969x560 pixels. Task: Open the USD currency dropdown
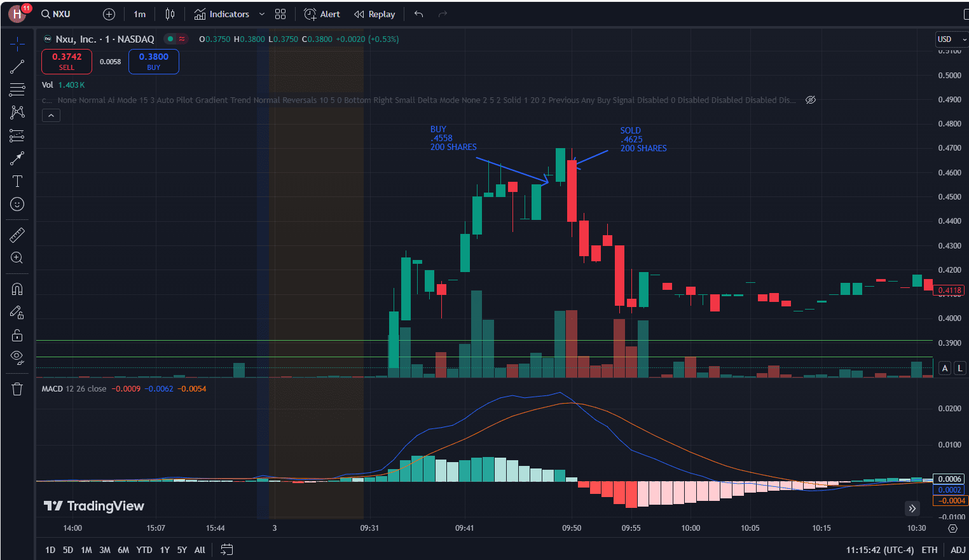pyautogui.click(x=951, y=39)
